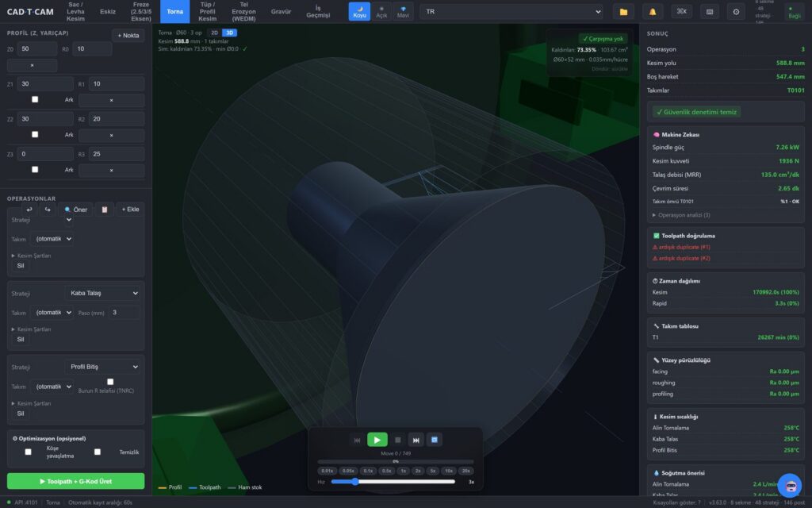
Task: Open settings with the gear icon
Action: [736, 11]
